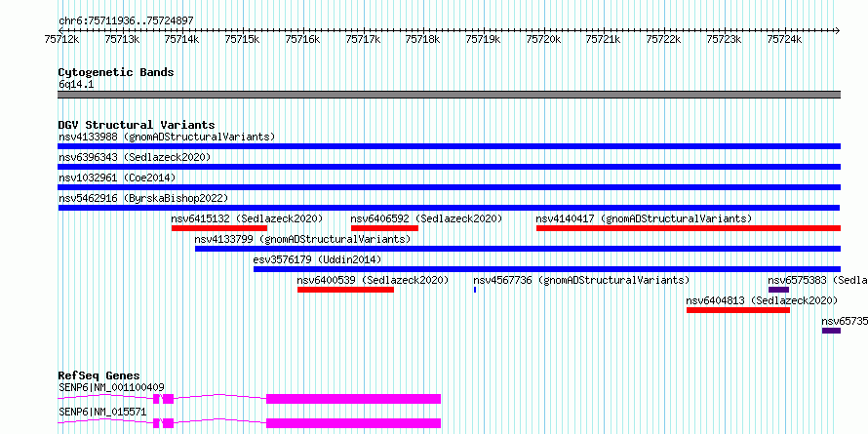
Task: Click the nsv1032961 (Coe2014) variant bar
Action: pos(449,187)
